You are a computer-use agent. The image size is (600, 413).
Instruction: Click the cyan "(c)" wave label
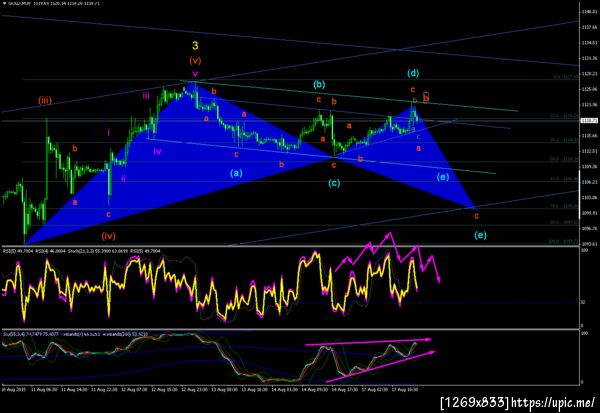[334, 183]
